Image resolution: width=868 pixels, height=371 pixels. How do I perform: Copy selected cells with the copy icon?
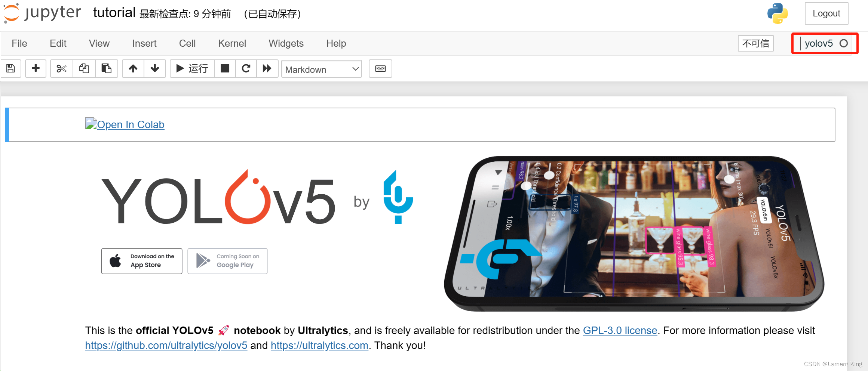click(84, 68)
